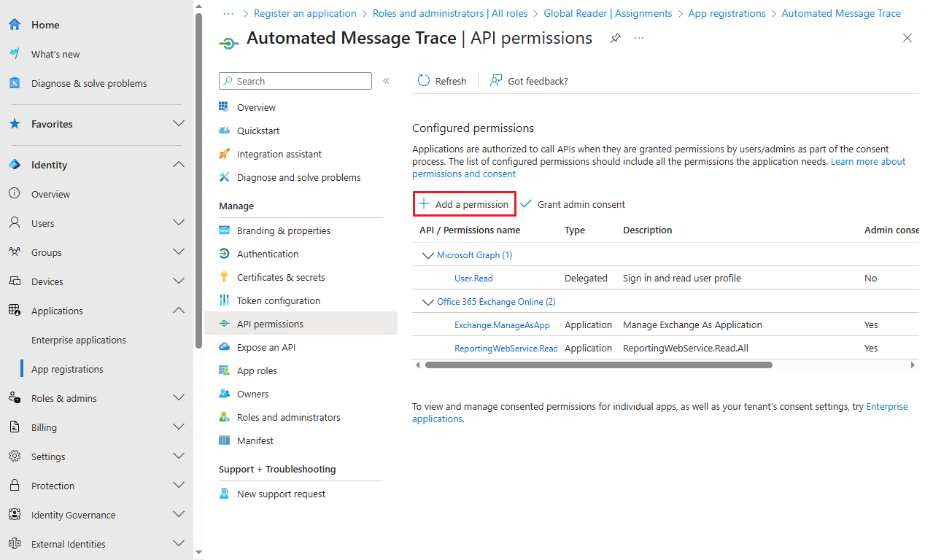Collapse the Identity section chevron
This screenshot has width=933, height=560.
point(179,165)
